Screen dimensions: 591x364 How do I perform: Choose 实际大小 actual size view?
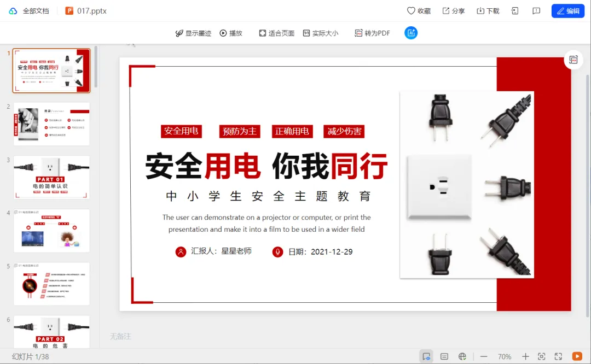tap(320, 33)
